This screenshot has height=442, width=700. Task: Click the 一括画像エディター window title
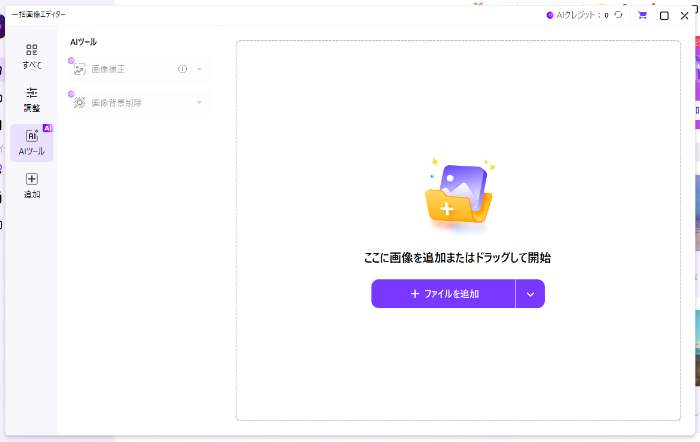[38, 15]
